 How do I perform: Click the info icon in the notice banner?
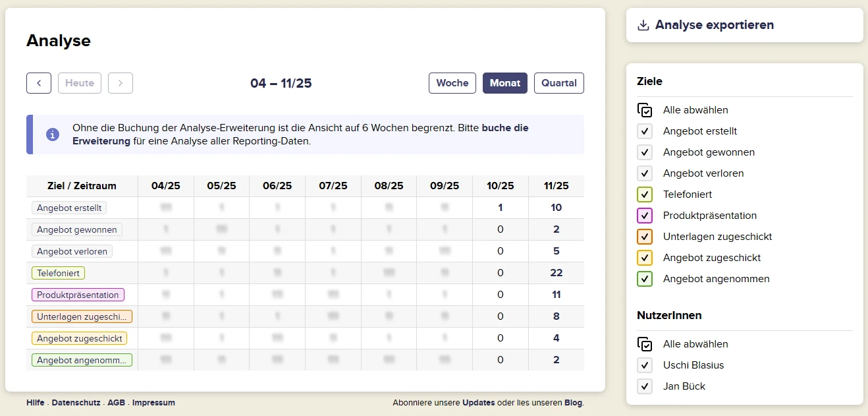tap(53, 134)
